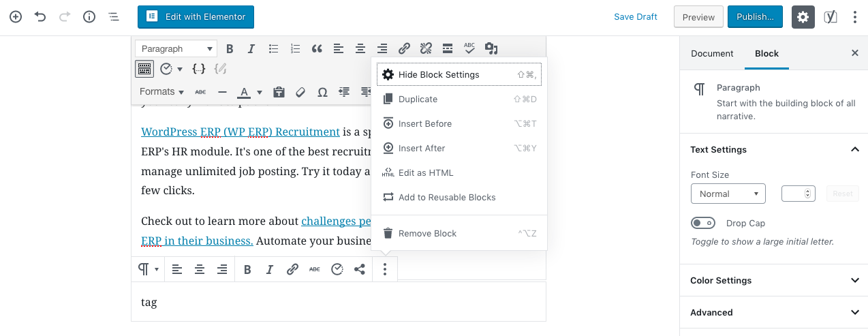The image size is (868, 336).
Task: Open the content structure info icon
Action: 89,17
